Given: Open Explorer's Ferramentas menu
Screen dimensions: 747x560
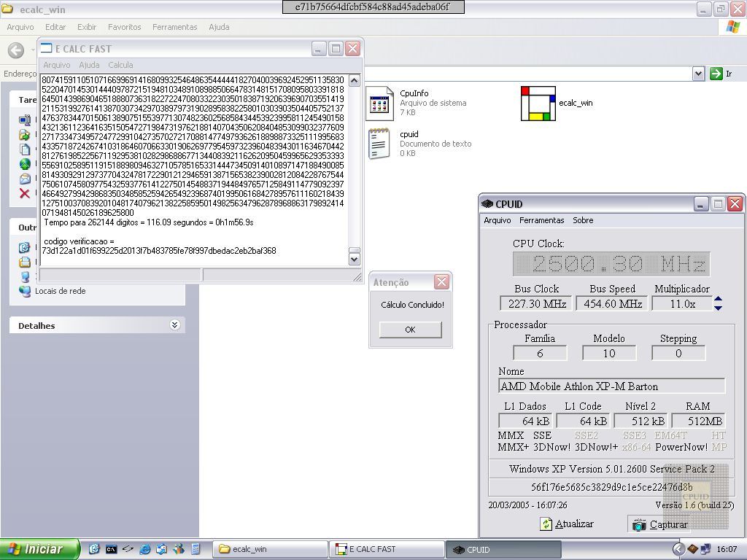Looking at the screenshot, I should click(175, 27).
